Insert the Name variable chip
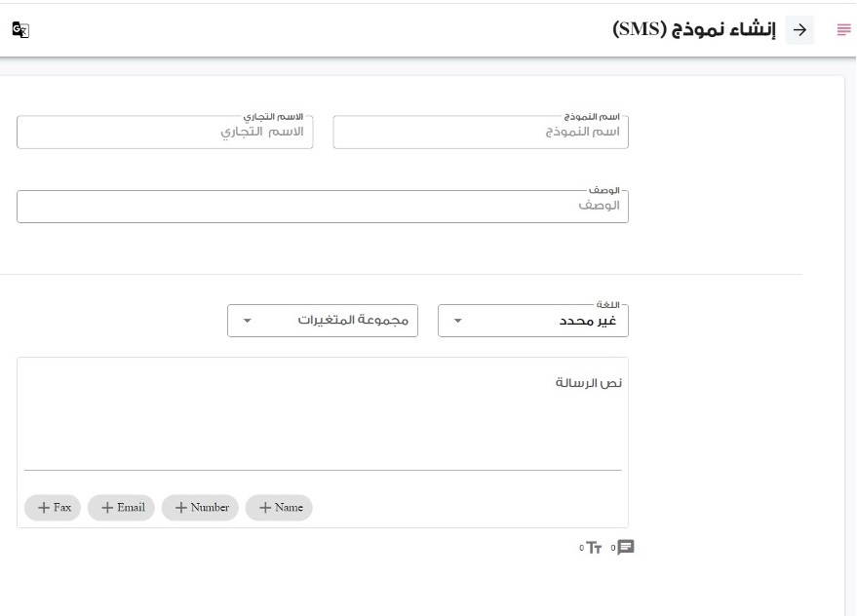 pos(279,508)
